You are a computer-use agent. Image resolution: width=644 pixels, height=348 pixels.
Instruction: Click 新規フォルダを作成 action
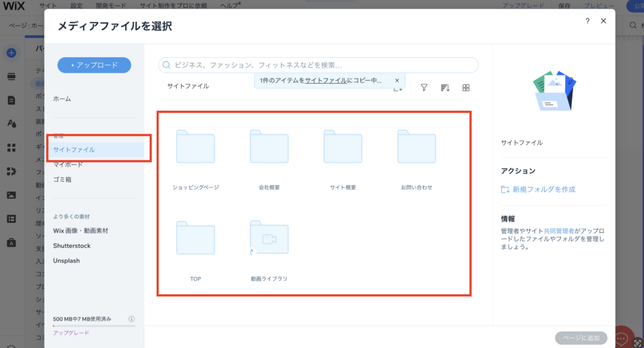click(x=538, y=189)
